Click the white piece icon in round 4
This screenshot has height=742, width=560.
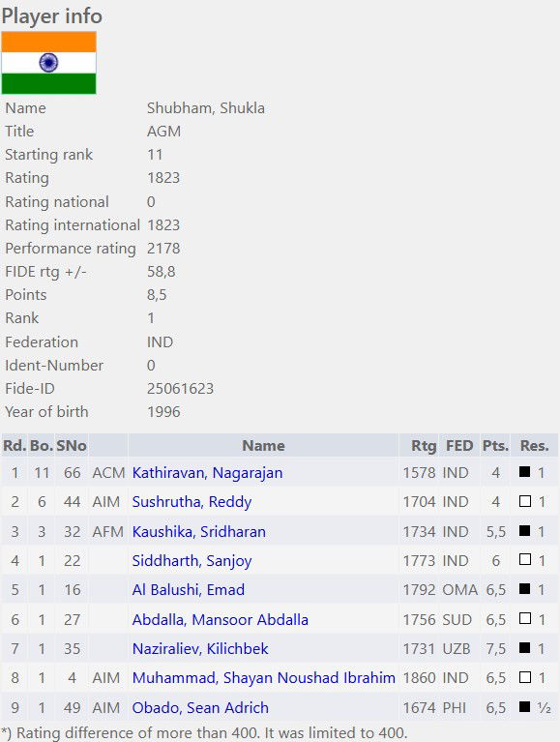click(524, 559)
